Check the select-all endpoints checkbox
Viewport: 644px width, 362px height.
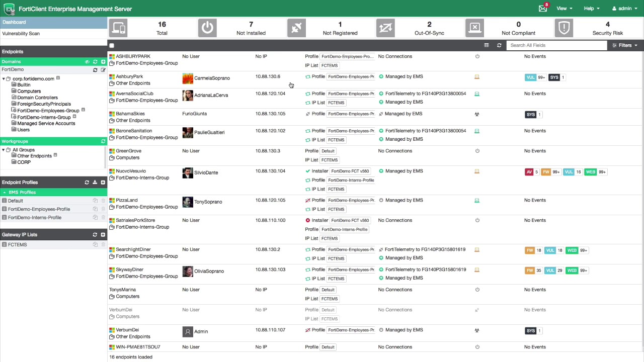click(x=112, y=46)
